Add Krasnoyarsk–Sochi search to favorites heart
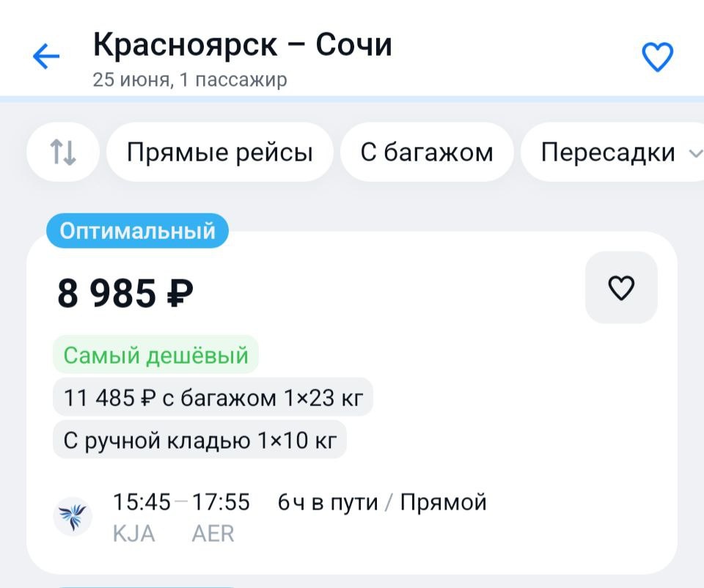The width and height of the screenshot is (704, 588). tap(657, 57)
